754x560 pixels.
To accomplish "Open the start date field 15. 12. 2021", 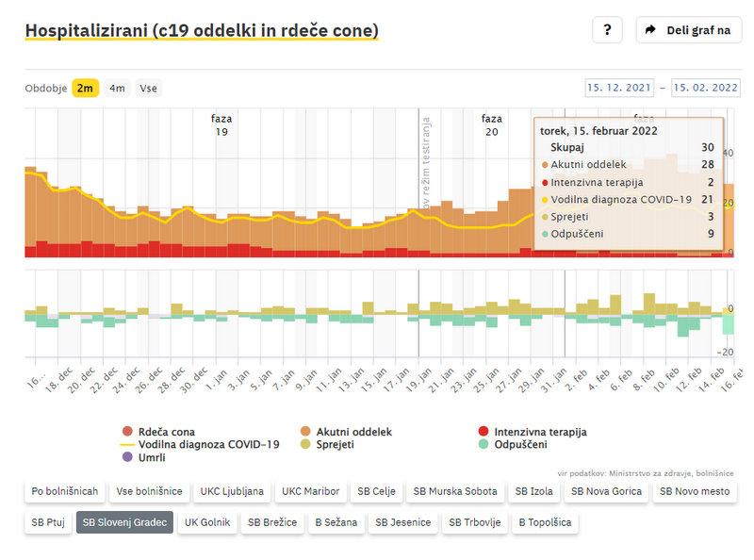I will tap(619, 88).
